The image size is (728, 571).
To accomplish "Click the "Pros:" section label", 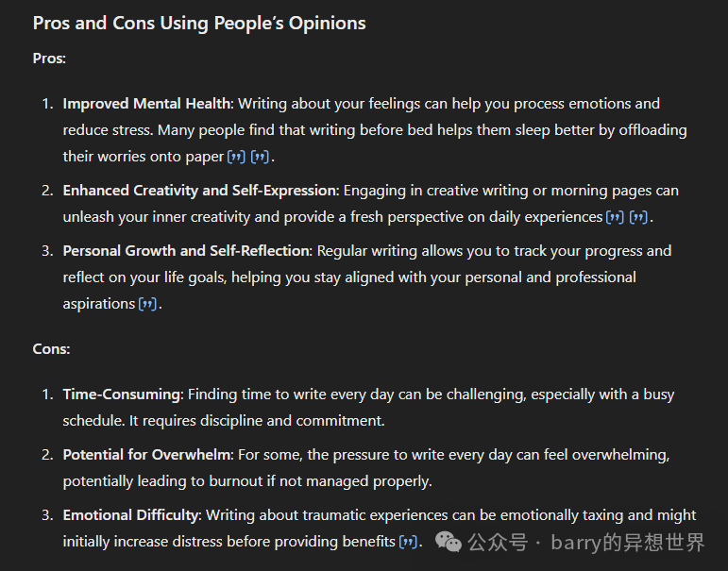I will [x=49, y=59].
